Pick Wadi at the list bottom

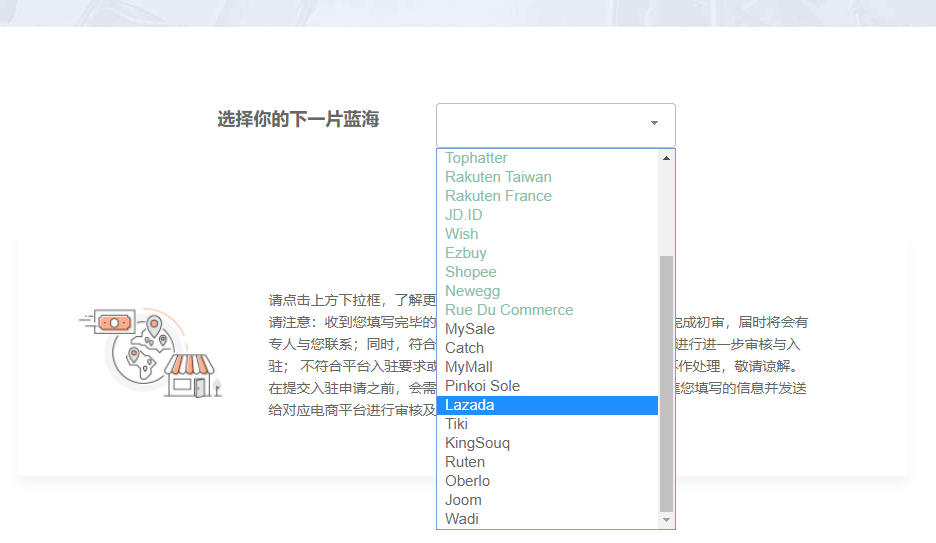point(547,519)
